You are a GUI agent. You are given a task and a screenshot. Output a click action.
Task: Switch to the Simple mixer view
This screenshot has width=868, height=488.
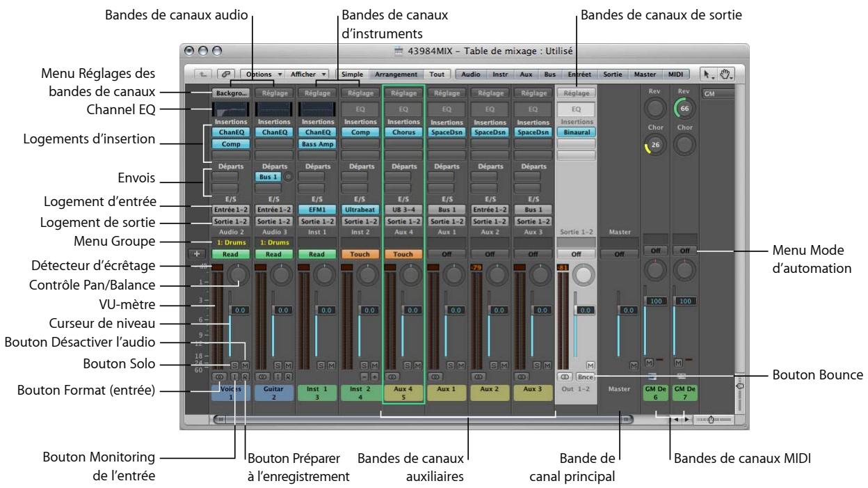352,74
